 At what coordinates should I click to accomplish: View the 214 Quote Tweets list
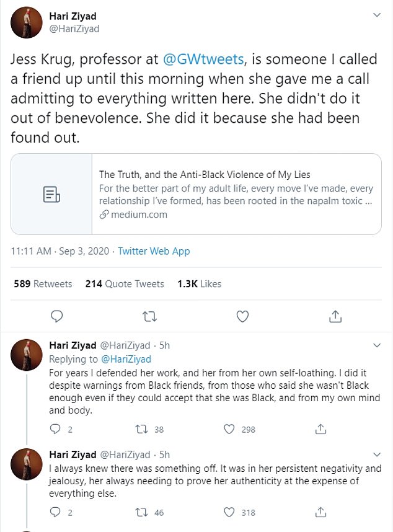125,284
